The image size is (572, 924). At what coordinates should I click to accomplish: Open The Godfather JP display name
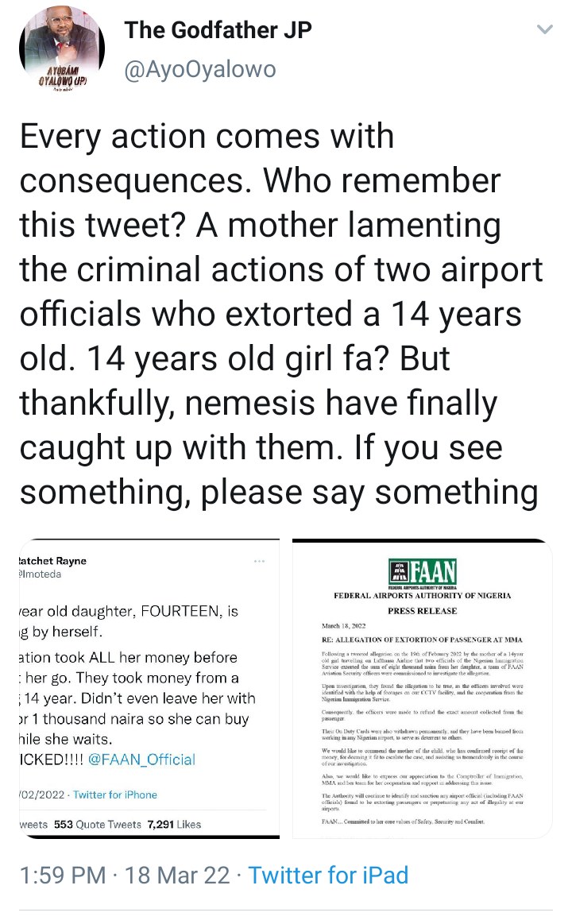(x=218, y=30)
